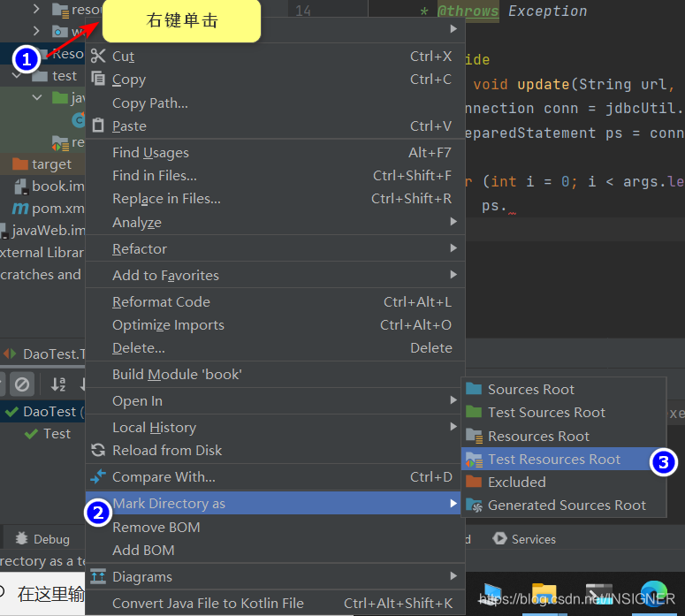
Task: Mark directory as Test Resources Root
Action: pyautogui.click(x=564, y=460)
